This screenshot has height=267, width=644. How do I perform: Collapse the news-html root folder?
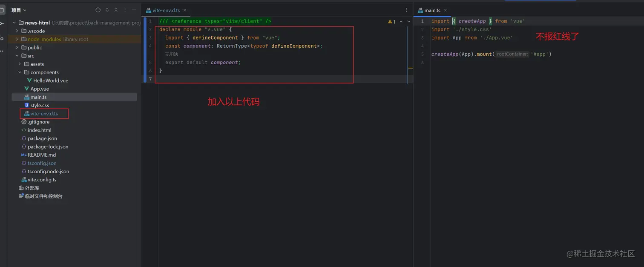[14, 23]
